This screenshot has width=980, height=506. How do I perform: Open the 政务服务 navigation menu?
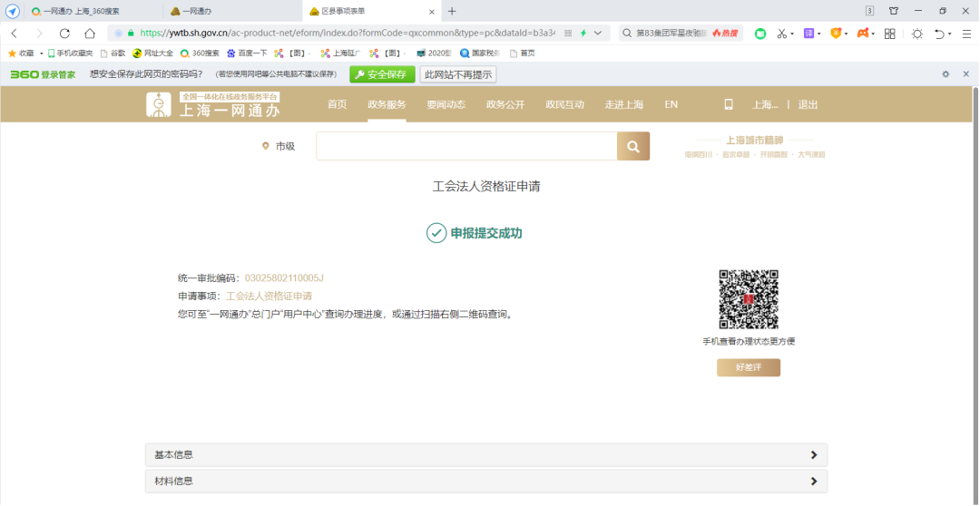387,104
